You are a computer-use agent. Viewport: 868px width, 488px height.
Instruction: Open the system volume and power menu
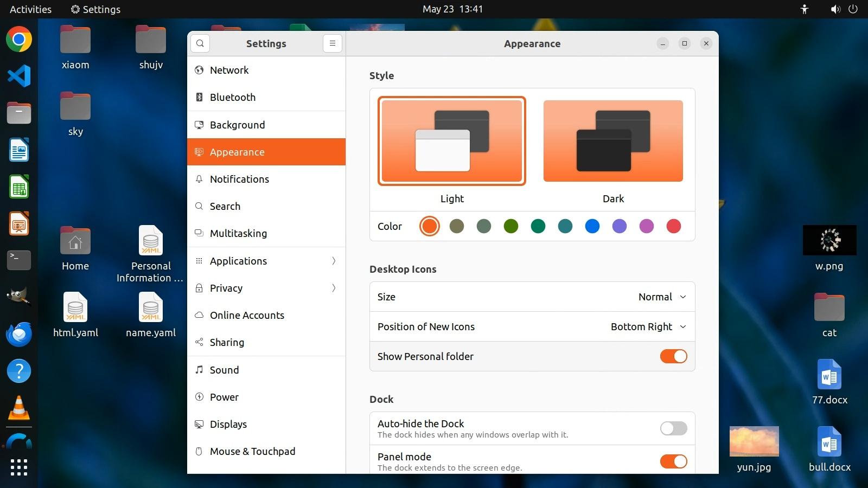click(x=844, y=9)
